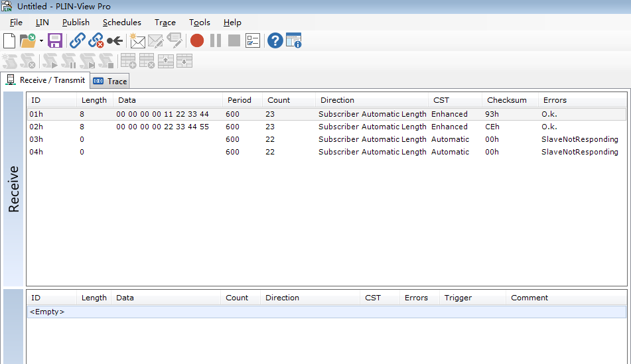Sort by the Checksum column header
The width and height of the screenshot is (631, 364).
[x=507, y=100]
